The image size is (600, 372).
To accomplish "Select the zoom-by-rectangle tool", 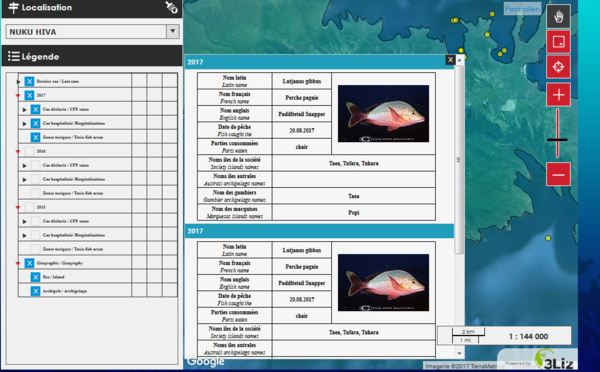I will [x=558, y=41].
